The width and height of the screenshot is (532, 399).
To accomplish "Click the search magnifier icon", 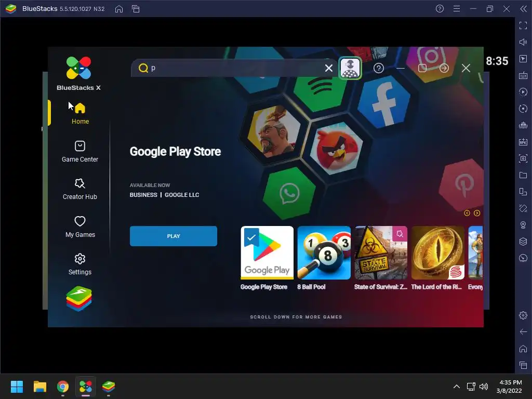I will (143, 68).
